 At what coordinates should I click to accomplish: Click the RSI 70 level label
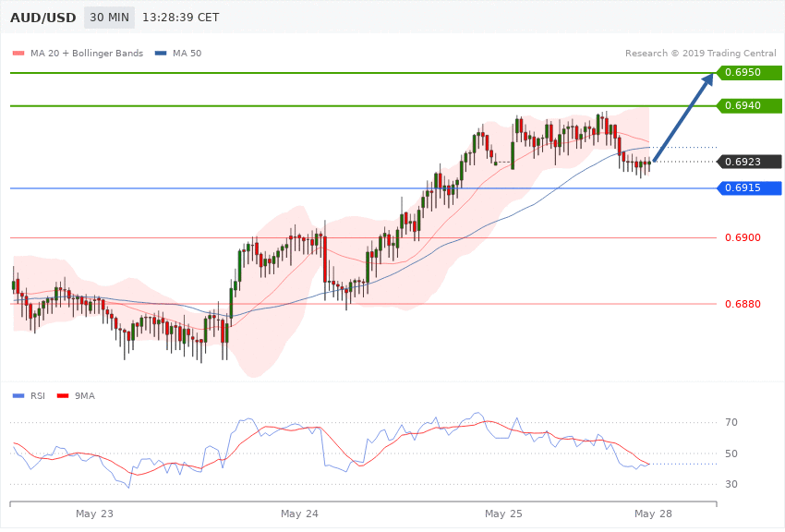tap(731, 422)
